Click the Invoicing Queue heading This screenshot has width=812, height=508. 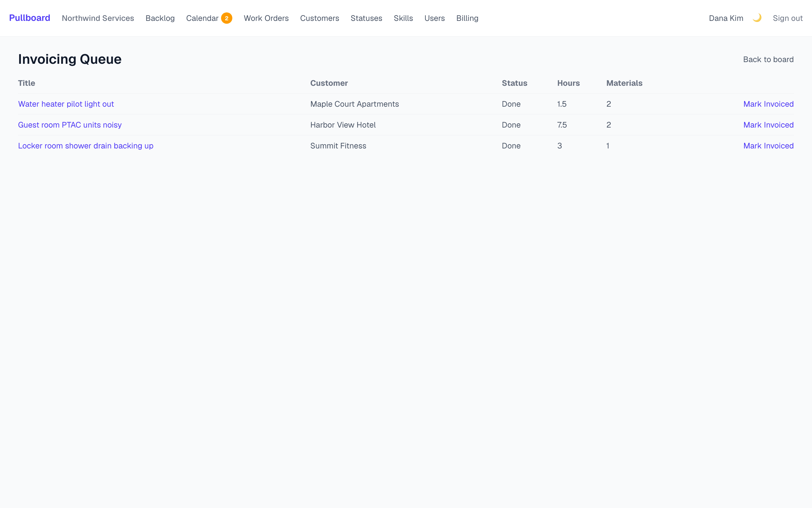pyautogui.click(x=70, y=59)
